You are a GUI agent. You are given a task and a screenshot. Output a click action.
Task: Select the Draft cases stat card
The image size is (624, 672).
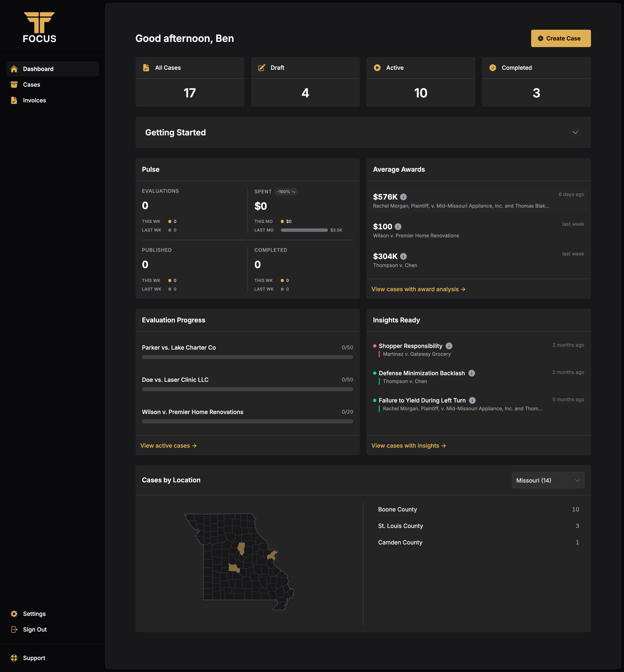pyautogui.click(x=305, y=82)
